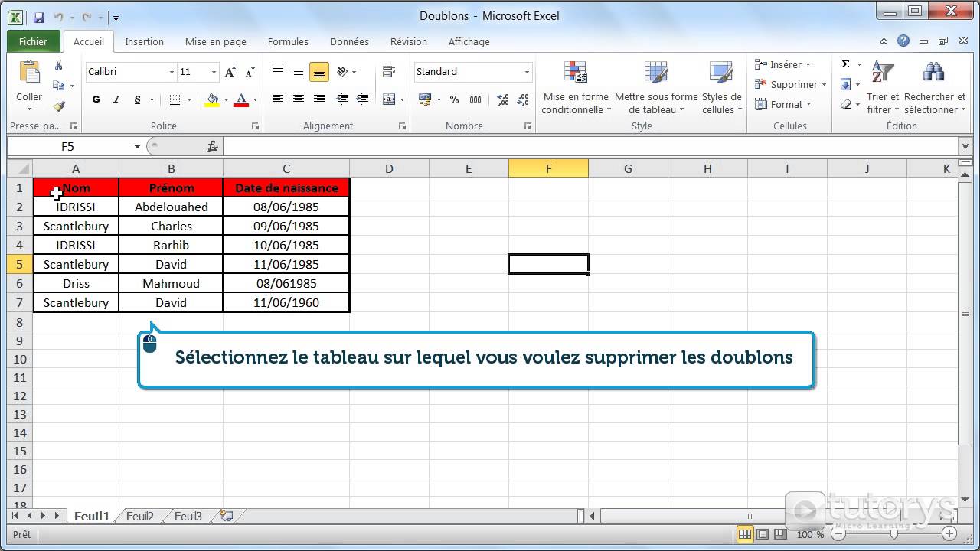Click the insert function fx icon
980x551 pixels.
click(212, 146)
